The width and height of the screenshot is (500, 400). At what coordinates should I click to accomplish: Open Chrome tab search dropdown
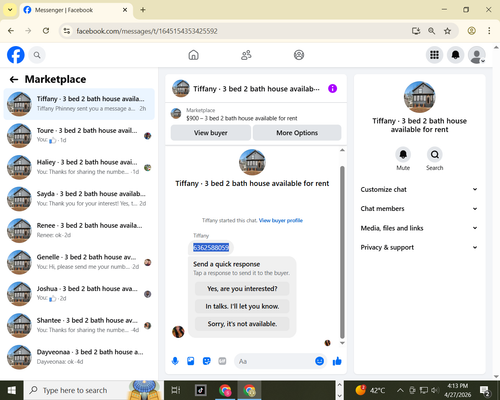(10, 10)
